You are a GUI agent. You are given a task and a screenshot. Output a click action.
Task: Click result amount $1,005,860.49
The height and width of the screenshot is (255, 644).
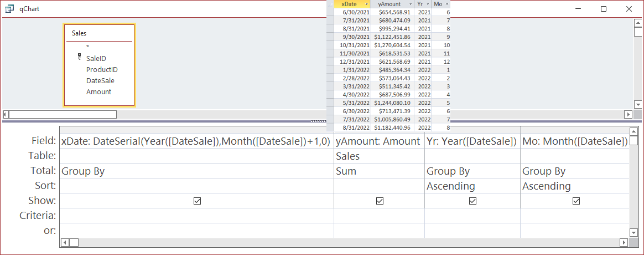(x=392, y=119)
